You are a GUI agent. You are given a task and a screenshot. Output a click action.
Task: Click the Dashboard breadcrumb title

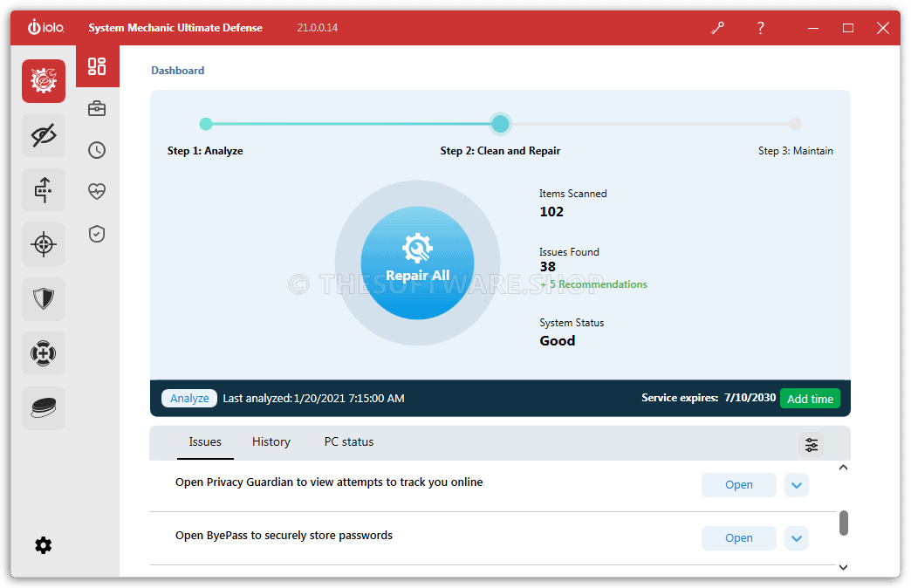(x=178, y=71)
